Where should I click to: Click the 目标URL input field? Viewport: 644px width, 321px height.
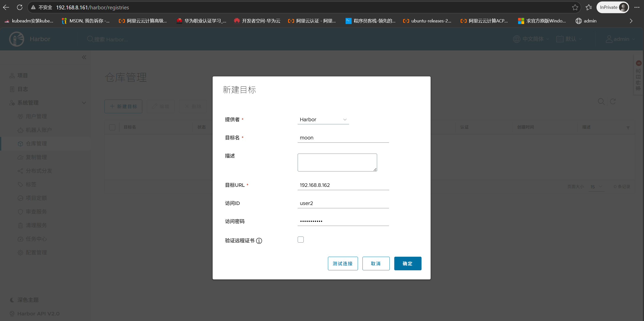pyautogui.click(x=343, y=185)
